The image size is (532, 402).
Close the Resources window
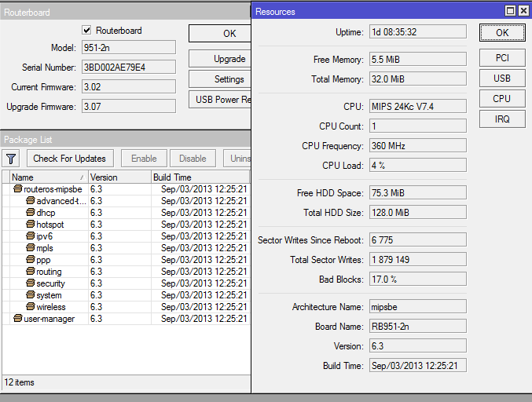(523, 11)
